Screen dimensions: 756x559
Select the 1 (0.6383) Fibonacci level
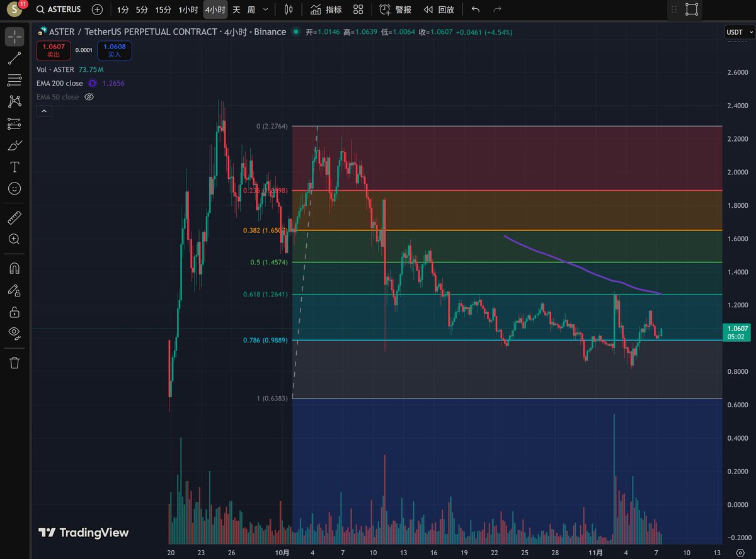272,398
